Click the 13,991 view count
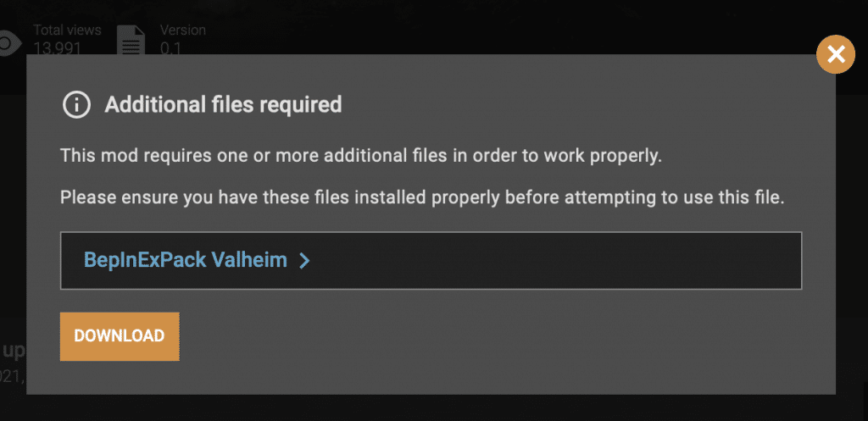868x421 pixels. coord(57,48)
